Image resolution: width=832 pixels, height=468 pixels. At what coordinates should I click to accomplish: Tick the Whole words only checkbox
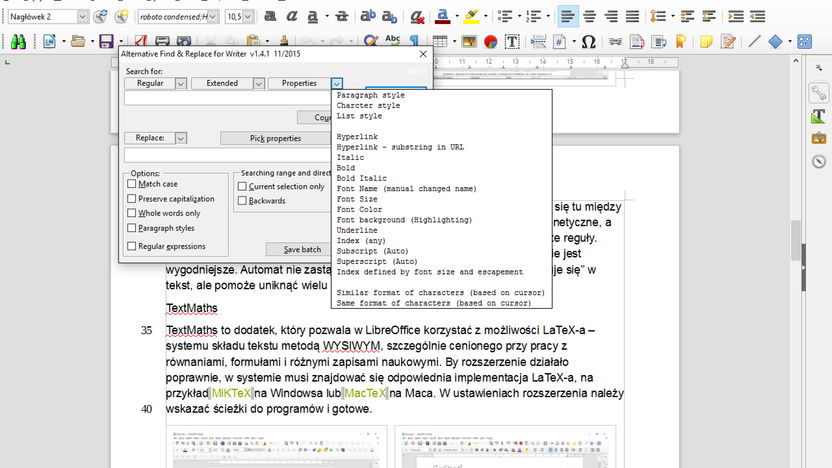click(132, 213)
